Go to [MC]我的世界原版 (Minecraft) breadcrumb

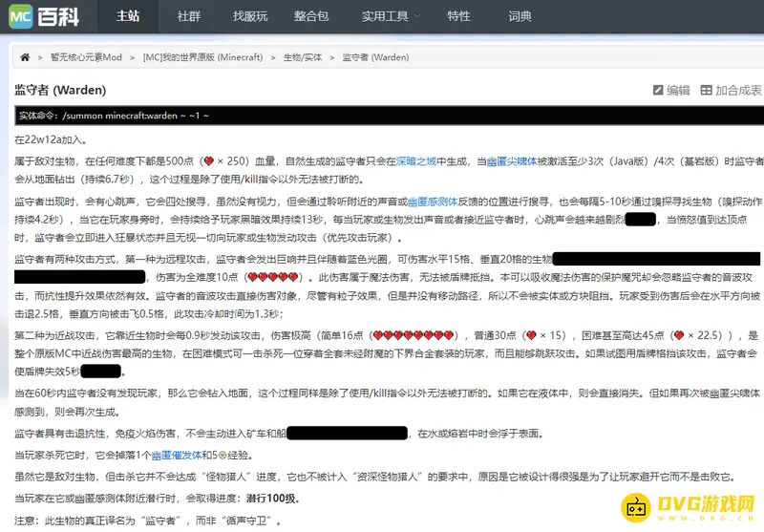202,57
